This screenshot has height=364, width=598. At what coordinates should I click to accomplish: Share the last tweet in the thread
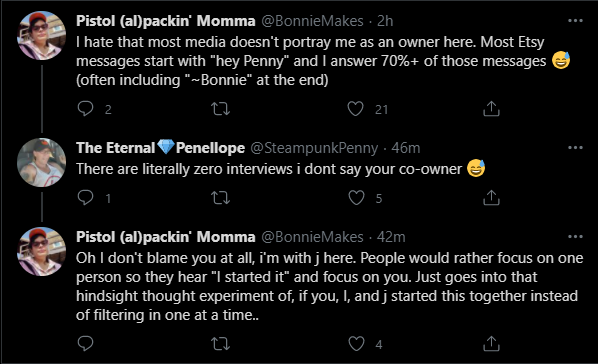(x=491, y=344)
